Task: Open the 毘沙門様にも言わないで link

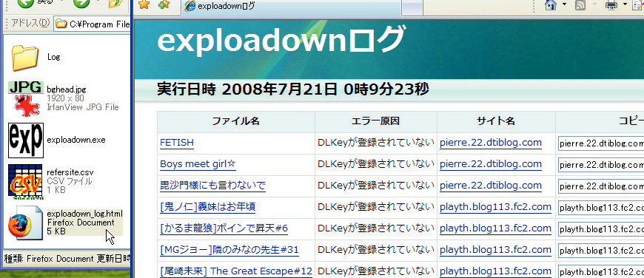Action: [x=212, y=186]
